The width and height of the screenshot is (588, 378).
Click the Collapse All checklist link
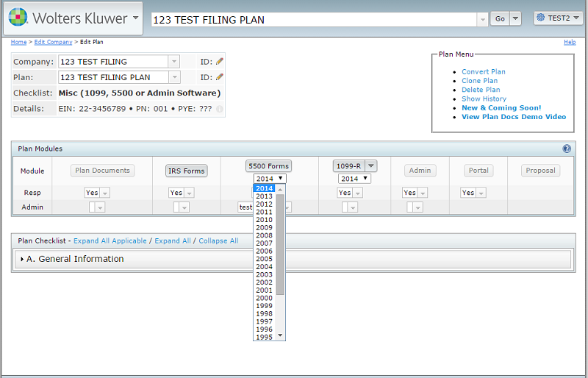tap(218, 241)
